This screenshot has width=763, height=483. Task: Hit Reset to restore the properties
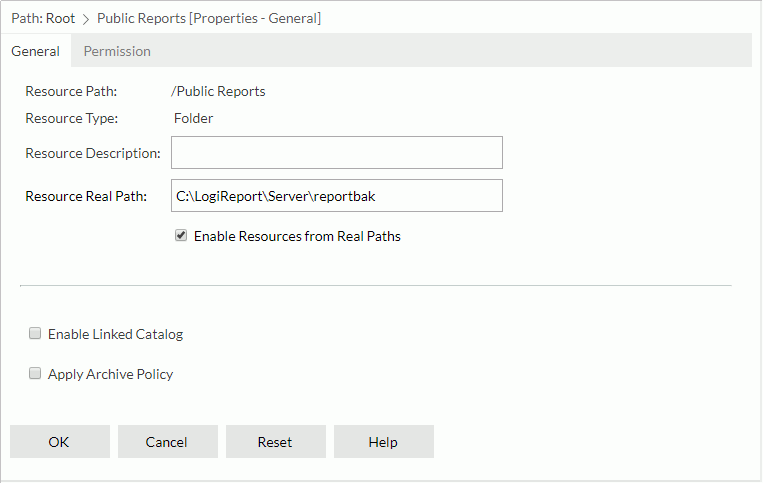pos(275,442)
